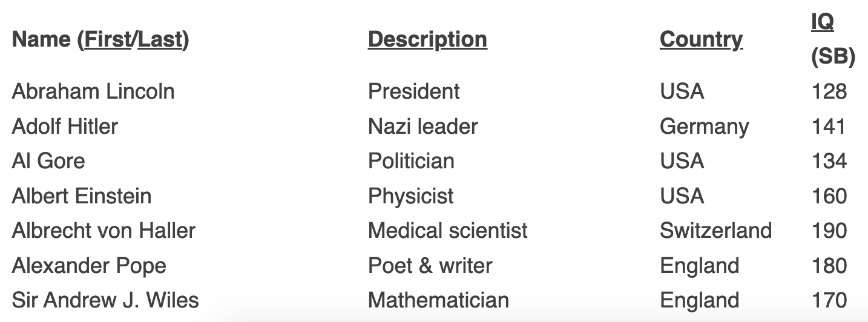Click the Switzerland country cell
The width and height of the screenshot is (868, 322).
coord(715,231)
